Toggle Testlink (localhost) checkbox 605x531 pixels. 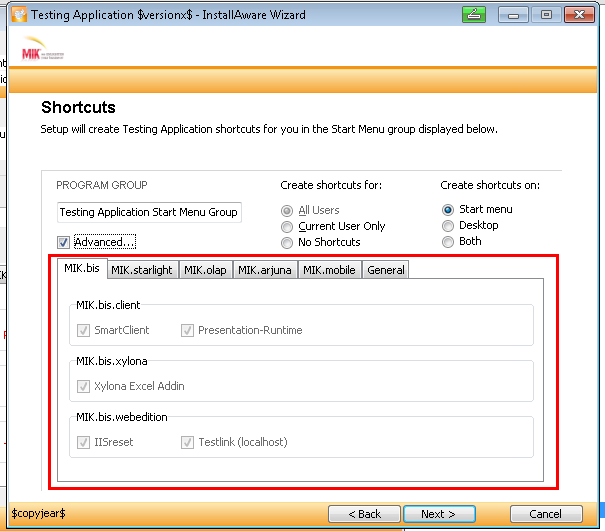coord(187,442)
